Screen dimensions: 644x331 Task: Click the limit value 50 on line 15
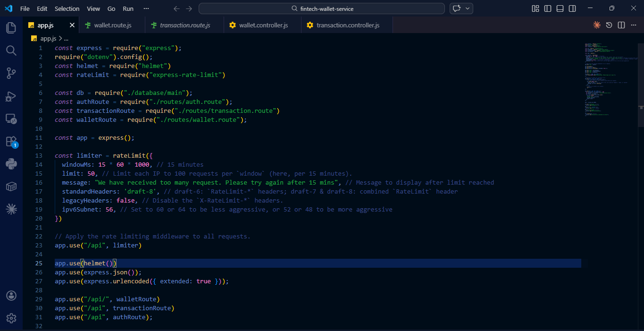pos(91,174)
